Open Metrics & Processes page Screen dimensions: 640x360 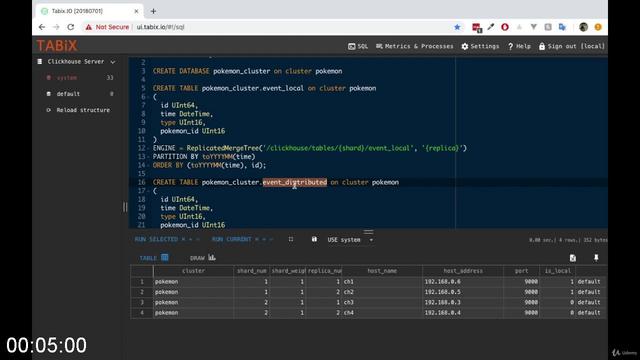tap(415, 47)
